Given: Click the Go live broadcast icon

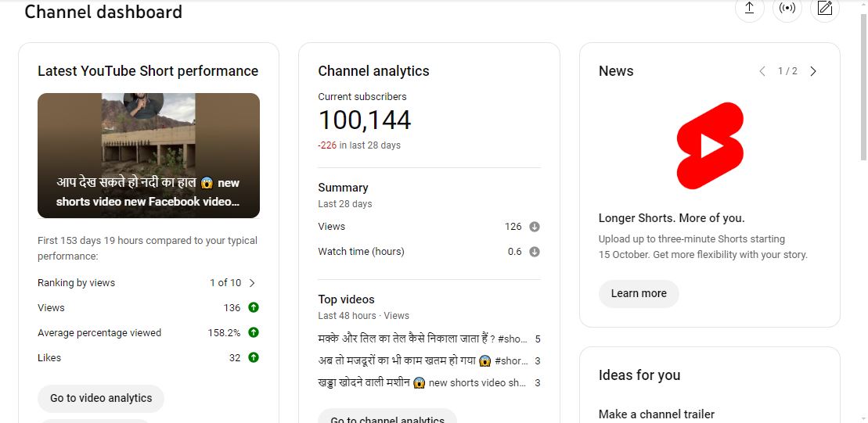Looking at the screenshot, I should coord(787,9).
